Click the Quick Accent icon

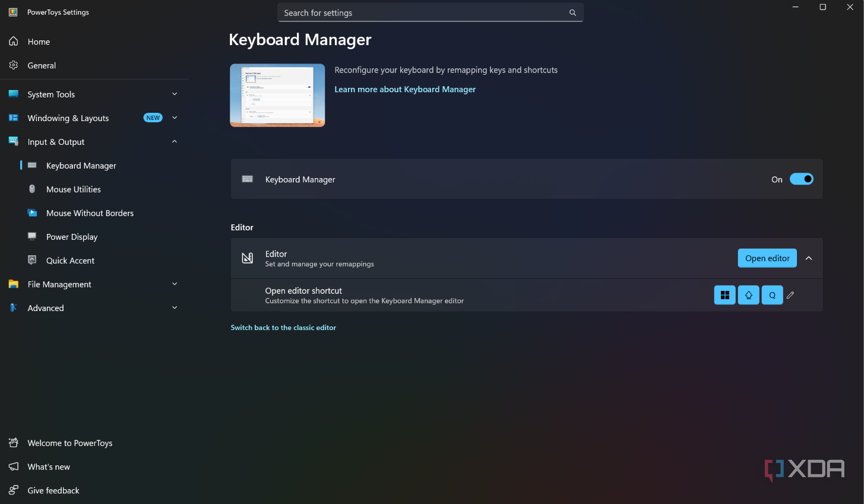click(32, 260)
